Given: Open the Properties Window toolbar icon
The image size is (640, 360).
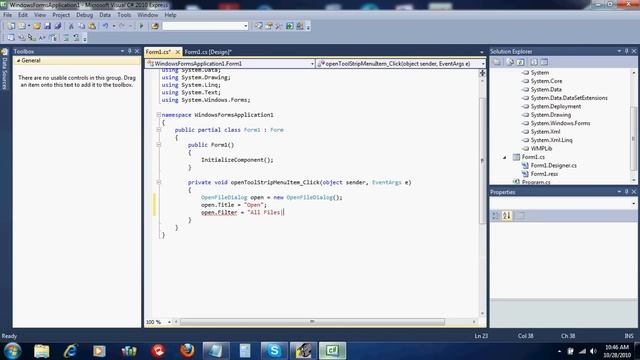Looking at the screenshot, I should pos(269,26).
